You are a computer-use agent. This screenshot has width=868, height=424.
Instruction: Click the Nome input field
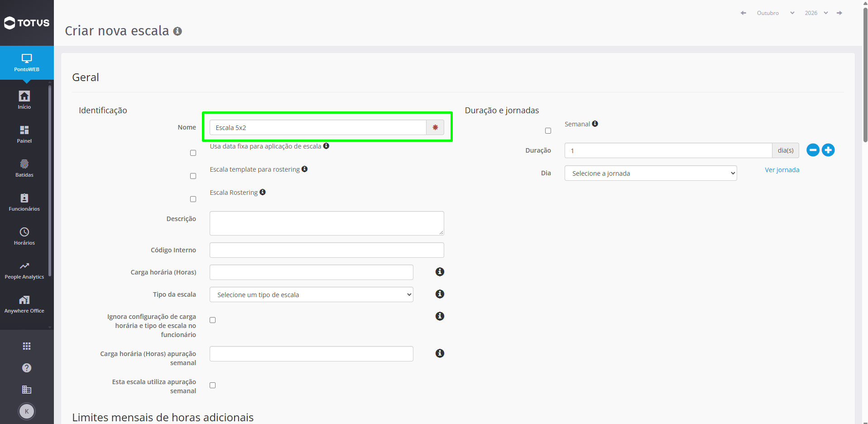tap(318, 127)
